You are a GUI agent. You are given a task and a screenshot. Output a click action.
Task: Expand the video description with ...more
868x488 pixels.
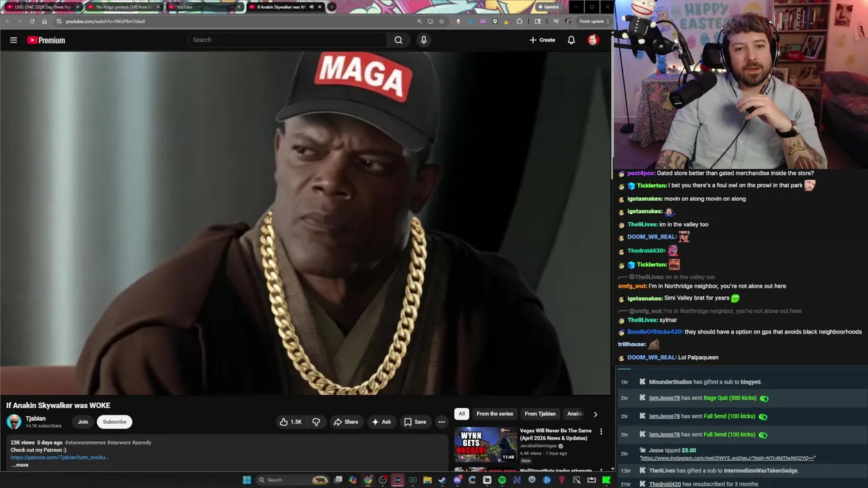click(x=20, y=465)
